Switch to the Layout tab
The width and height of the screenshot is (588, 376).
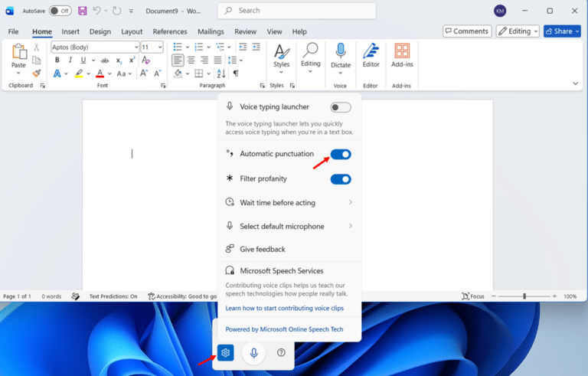(x=132, y=31)
